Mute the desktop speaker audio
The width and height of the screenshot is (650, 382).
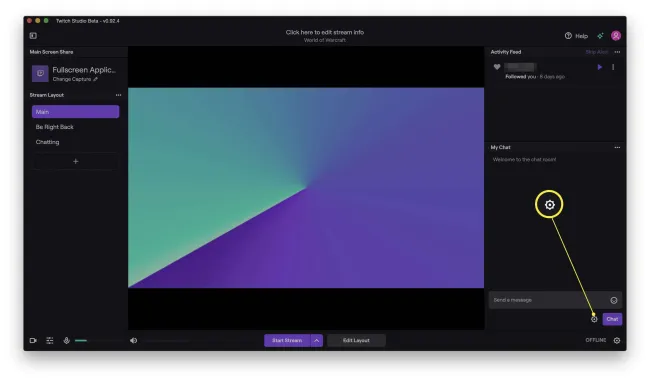click(x=133, y=340)
